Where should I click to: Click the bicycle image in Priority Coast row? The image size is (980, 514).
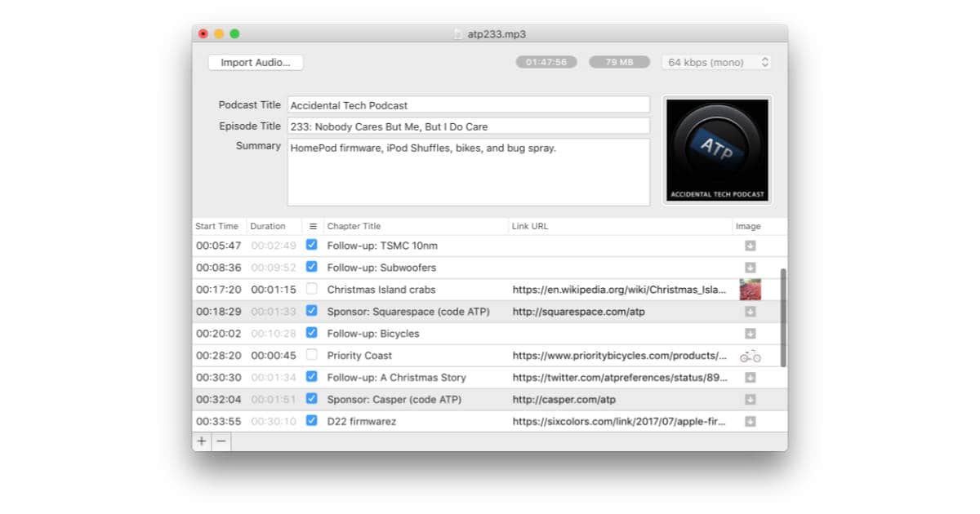point(750,356)
